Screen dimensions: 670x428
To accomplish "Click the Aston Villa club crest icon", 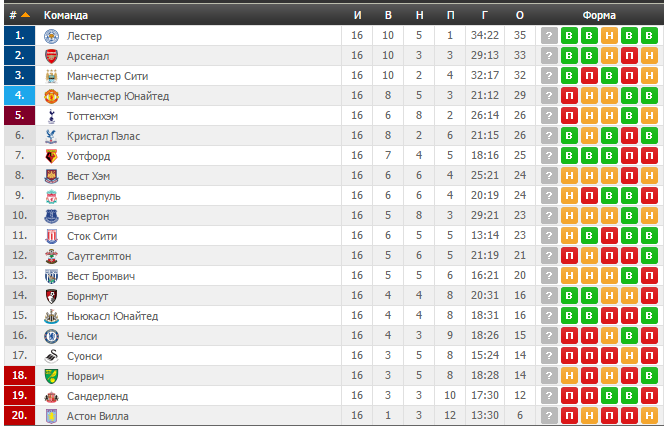I will [x=50, y=416].
